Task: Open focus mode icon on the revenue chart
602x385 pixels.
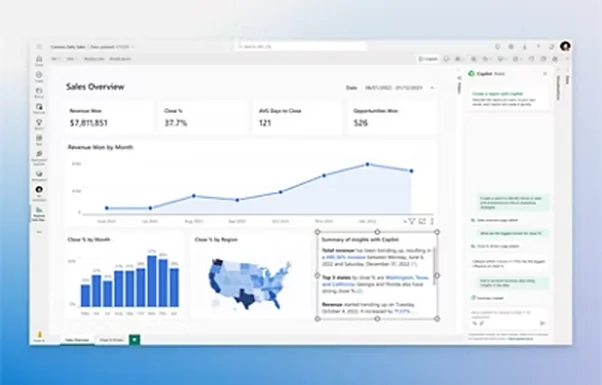Action: pos(422,221)
